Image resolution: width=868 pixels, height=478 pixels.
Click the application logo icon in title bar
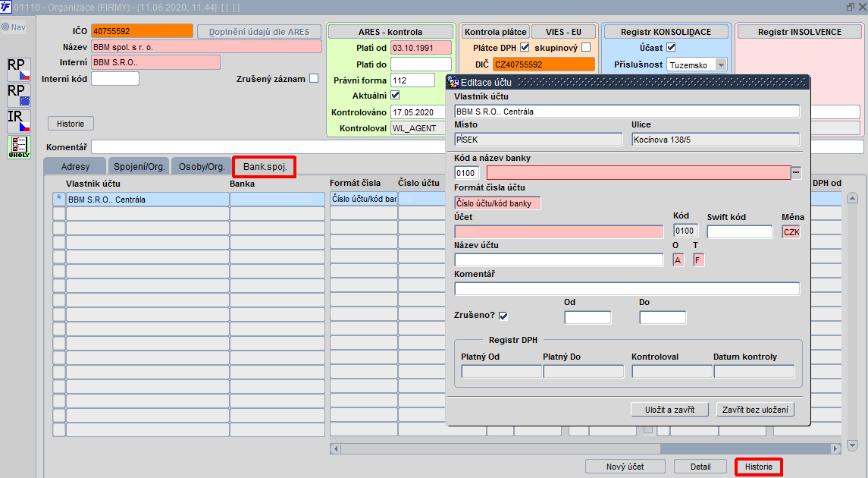coord(5,7)
